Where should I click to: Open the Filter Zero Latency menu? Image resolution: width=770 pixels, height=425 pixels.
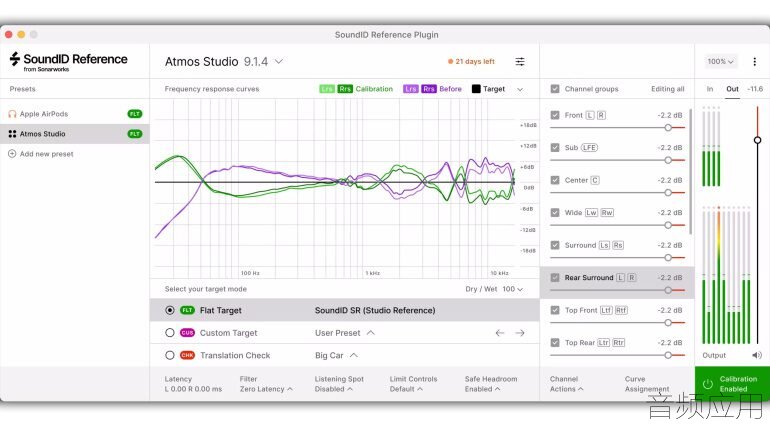coord(266,384)
